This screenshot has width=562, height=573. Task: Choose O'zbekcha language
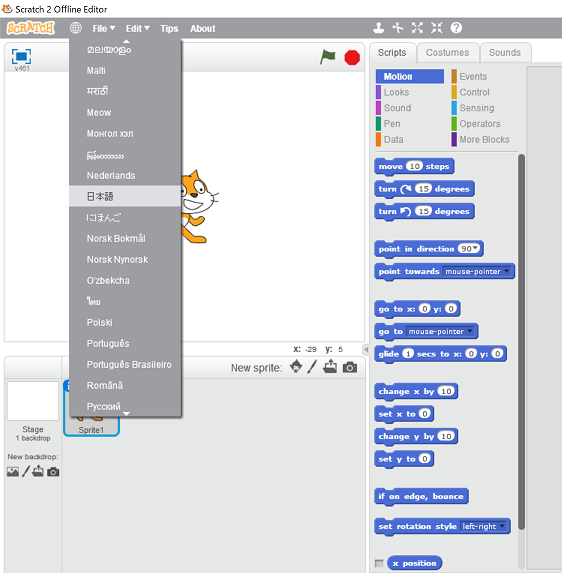pyautogui.click(x=125, y=281)
